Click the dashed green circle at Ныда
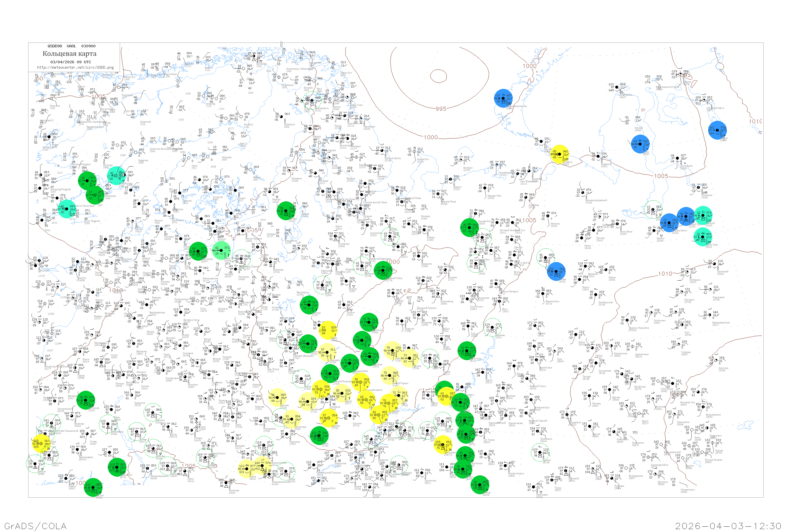 tap(653, 209)
